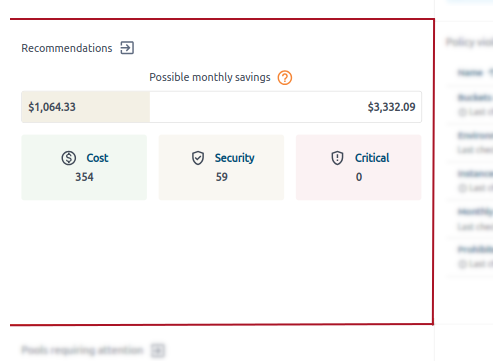This screenshot has height=361, width=493.
Task: Click the dollar coin Cost icon
Action: click(x=69, y=158)
